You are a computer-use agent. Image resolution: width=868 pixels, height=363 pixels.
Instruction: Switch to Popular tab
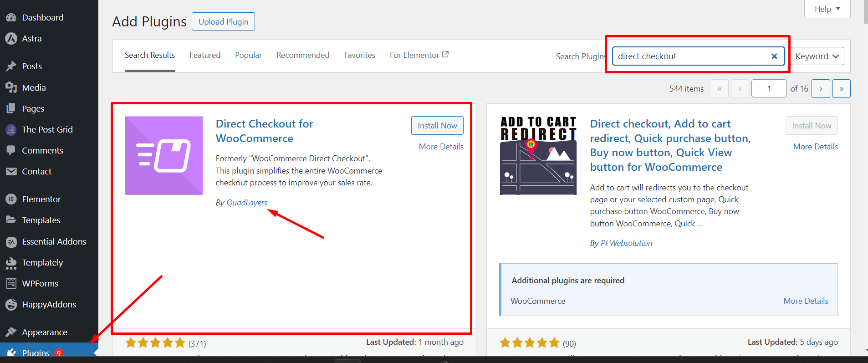(x=248, y=55)
